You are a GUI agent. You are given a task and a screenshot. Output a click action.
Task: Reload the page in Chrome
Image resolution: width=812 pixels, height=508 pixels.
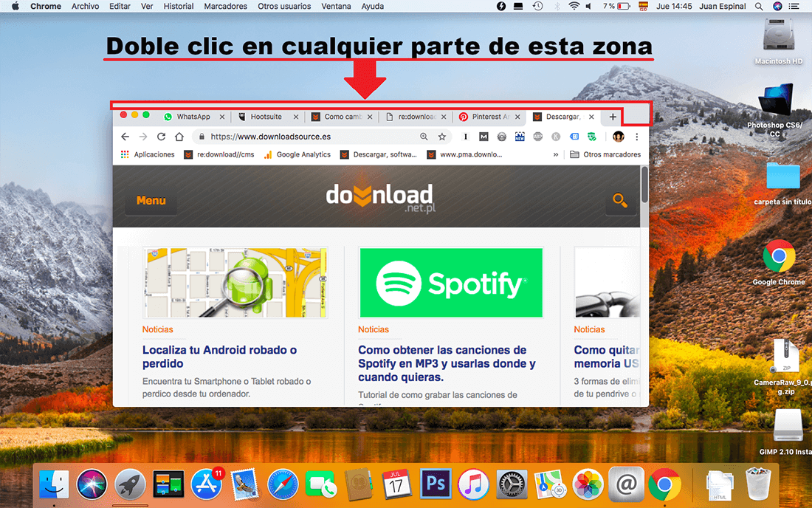click(x=161, y=137)
